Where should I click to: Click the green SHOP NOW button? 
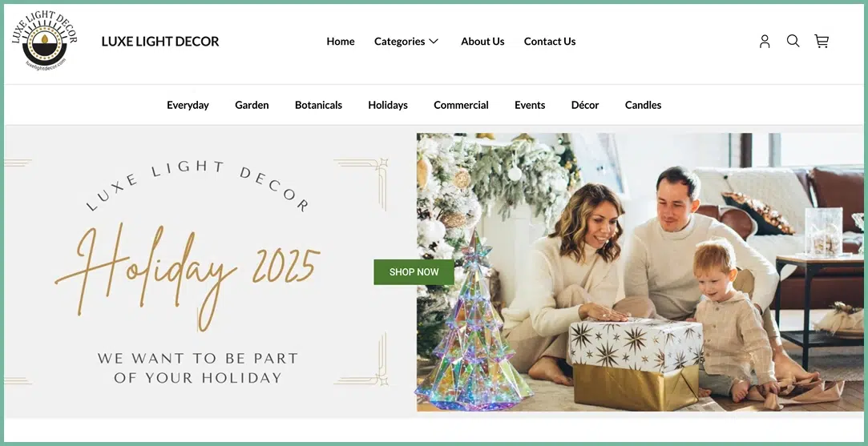tap(414, 272)
